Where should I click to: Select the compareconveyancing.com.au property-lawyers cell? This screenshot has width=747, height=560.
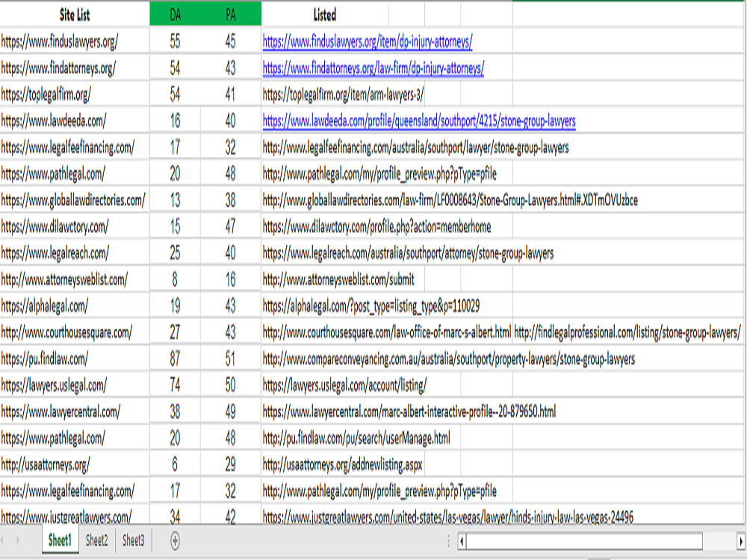[449, 359]
